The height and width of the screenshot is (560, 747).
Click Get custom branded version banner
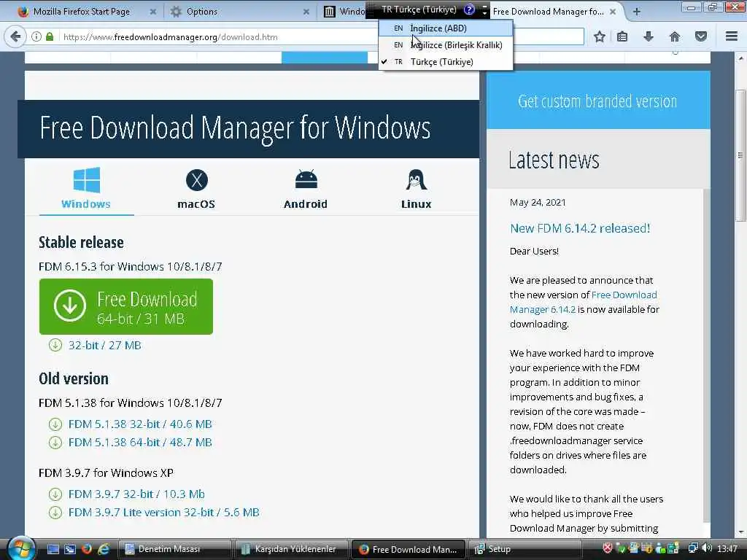[x=598, y=101]
